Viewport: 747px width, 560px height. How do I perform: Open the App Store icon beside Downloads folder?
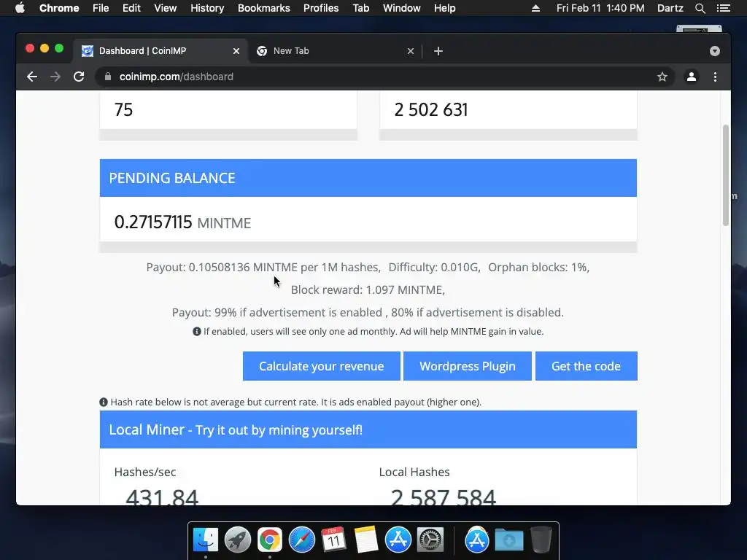[x=477, y=540]
